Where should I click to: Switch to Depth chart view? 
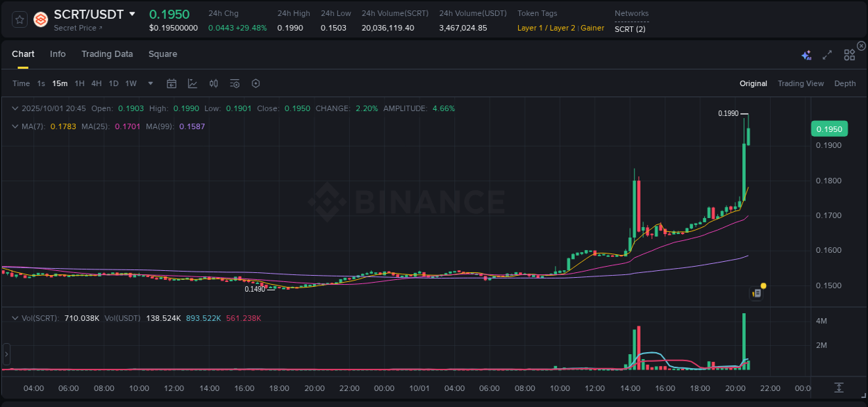click(845, 83)
